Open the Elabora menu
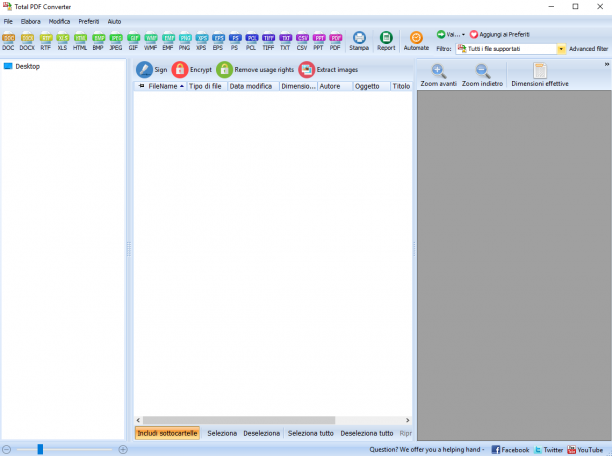 coord(30,21)
